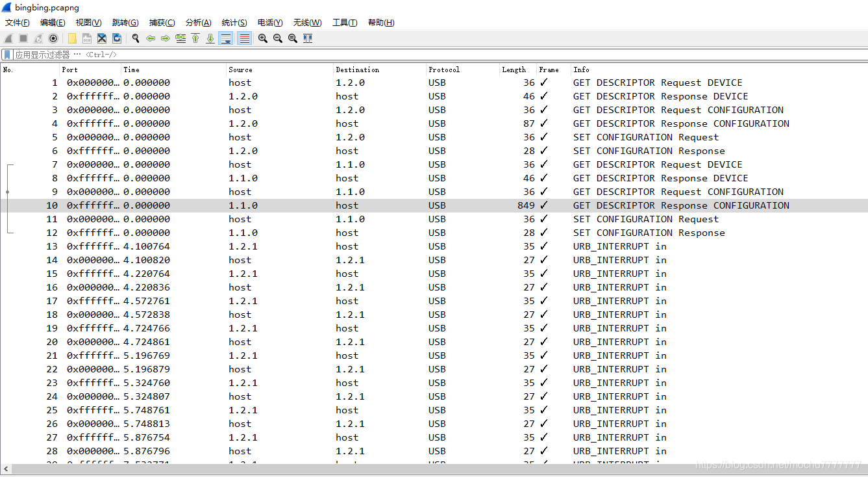Click destination 1.2.0 in packet 3
This screenshot has width=868, height=477.
pyautogui.click(x=350, y=110)
